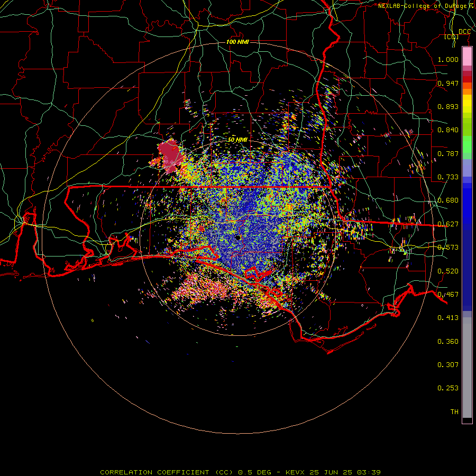
Task: Select the 0.627 legend value
Action: 448,224
